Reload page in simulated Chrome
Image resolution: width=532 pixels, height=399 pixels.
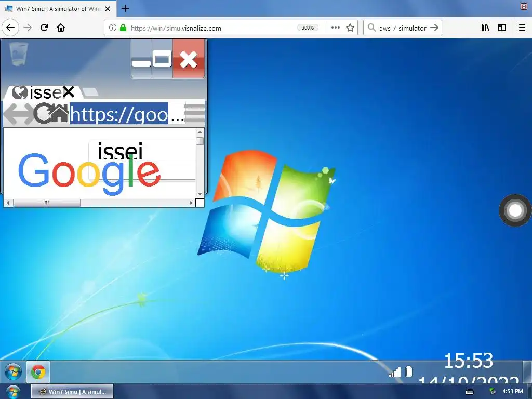click(43, 113)
